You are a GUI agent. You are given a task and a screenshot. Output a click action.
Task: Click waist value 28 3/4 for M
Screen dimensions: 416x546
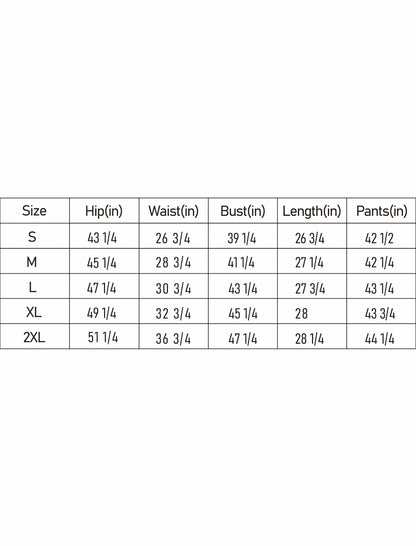coord(173,263)
